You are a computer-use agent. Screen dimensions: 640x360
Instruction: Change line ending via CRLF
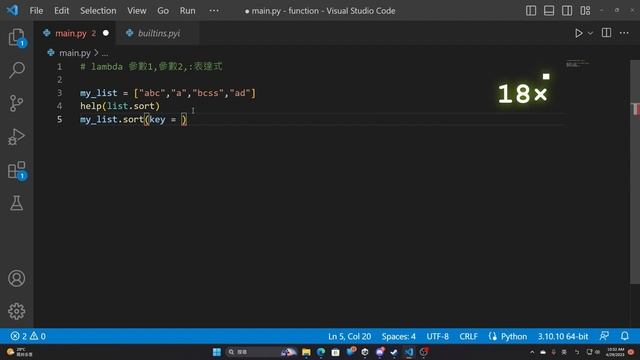pyautogui.click(x=468, y=336)
